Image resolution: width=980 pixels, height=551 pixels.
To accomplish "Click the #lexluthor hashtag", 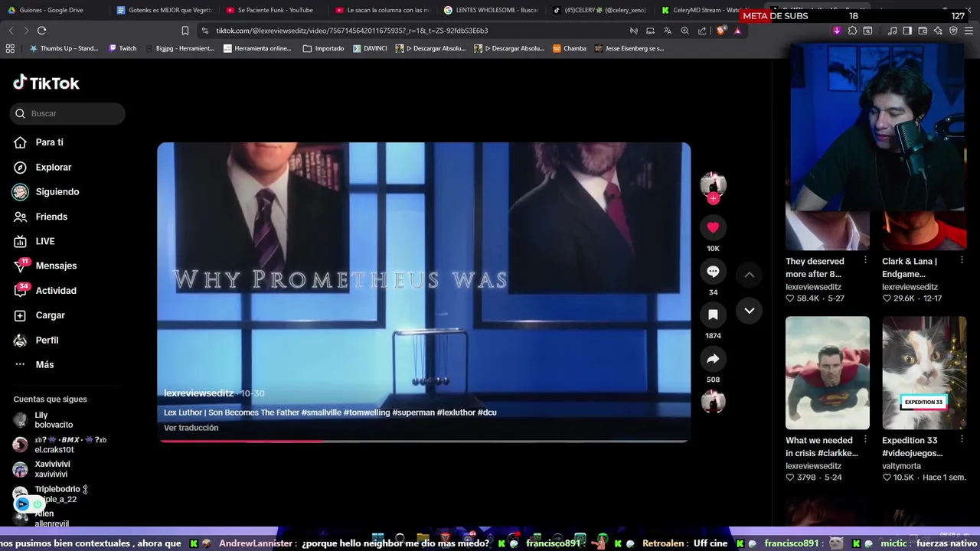I will coord(456,412).
